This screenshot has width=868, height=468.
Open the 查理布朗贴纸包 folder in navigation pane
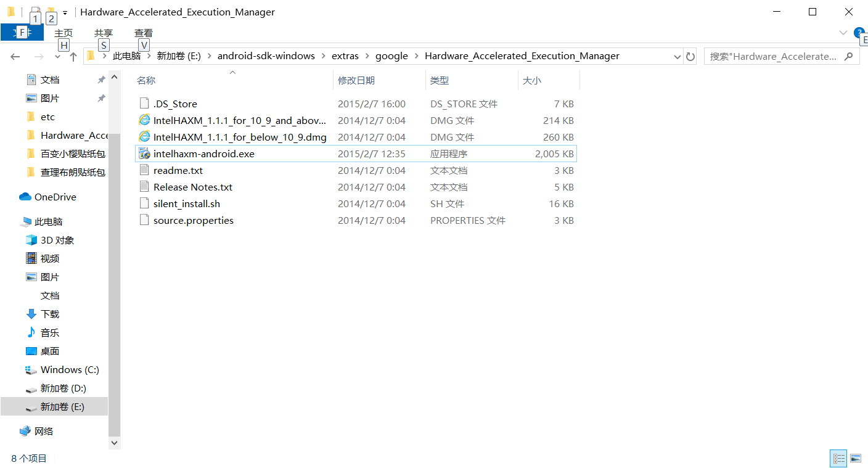pyautogui.click(x=73, y=172)
